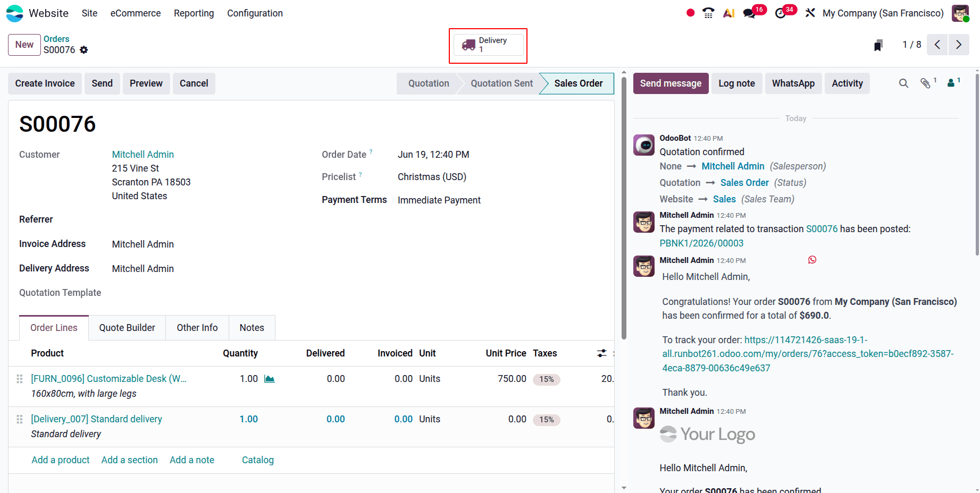Image resolution: width=980 pixels, height=493 pixels.
Task: Go back via the Orders breadcrumb link
Action: coord(56,39)
